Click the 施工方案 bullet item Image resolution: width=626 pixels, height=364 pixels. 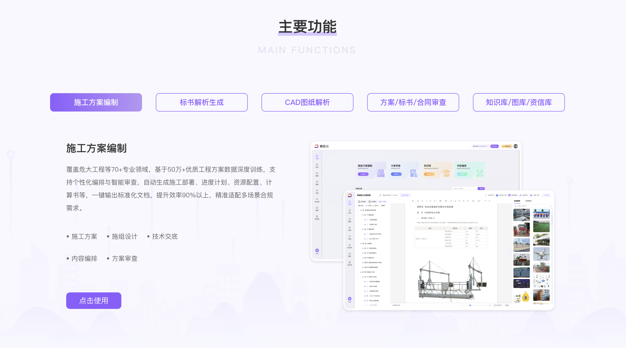point(82,236)
